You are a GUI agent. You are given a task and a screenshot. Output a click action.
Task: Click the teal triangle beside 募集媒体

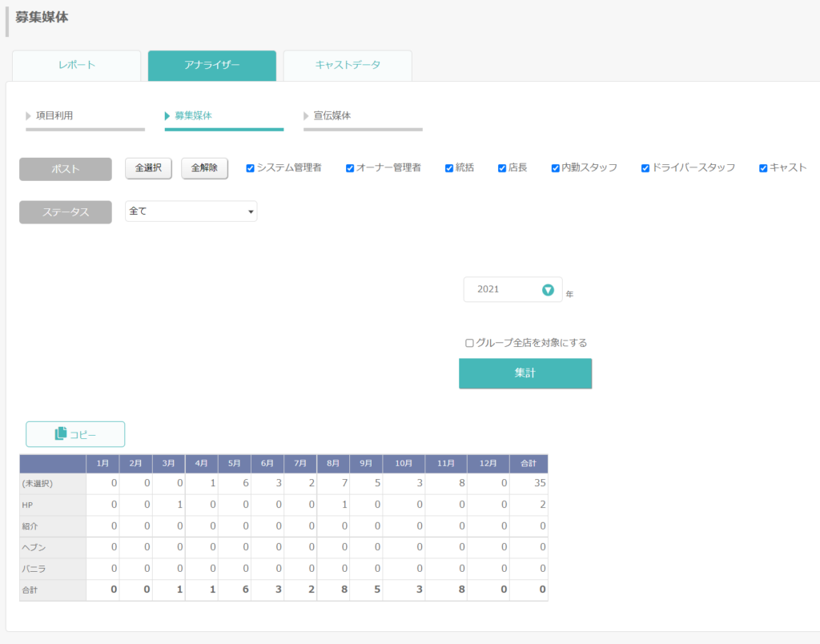167,115
